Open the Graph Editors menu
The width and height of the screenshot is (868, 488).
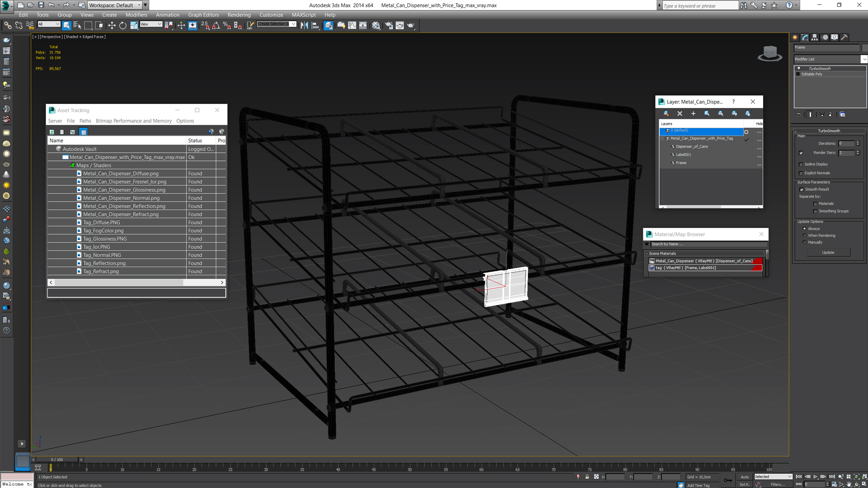[x=203, y=15]
